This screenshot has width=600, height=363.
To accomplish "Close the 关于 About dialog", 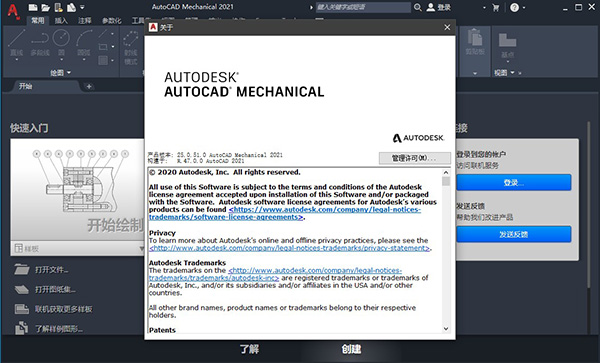I will [x=447, y=27].
